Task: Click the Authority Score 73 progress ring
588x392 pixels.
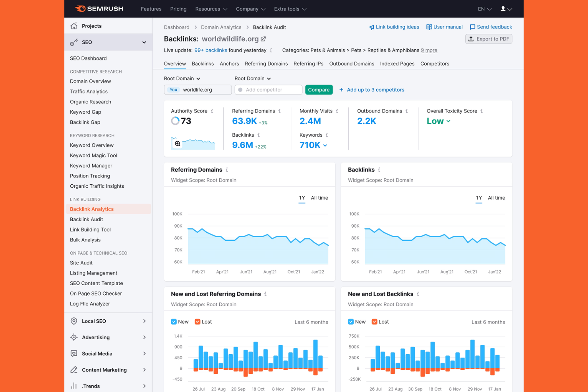Action: pos(175,121)
